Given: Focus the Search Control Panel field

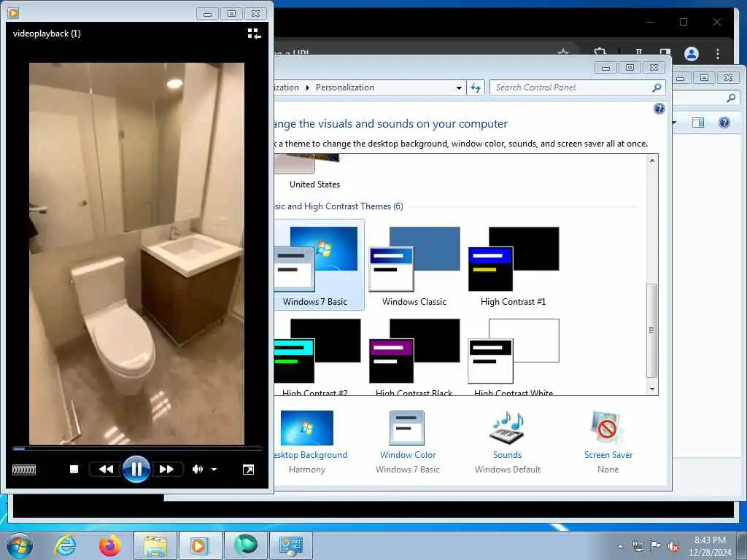Looking at the screenshot, I should point(578,87).
